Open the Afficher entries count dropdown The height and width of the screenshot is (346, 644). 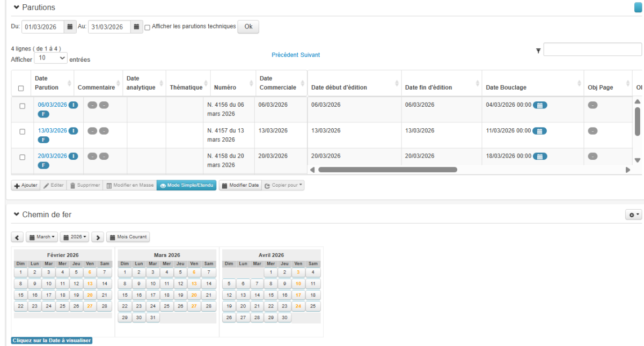[51, 57]
